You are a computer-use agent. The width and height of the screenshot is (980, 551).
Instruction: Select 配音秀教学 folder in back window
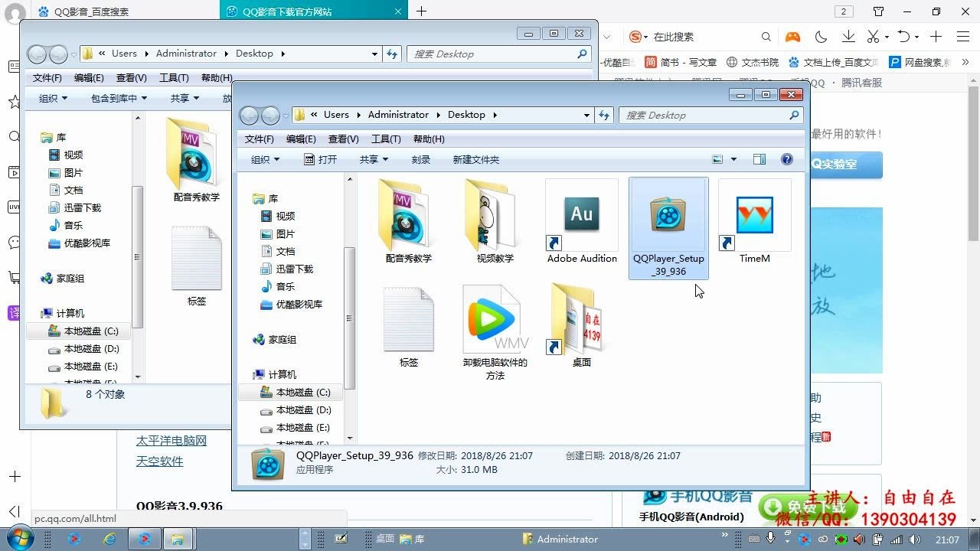[x=196, y=161]
